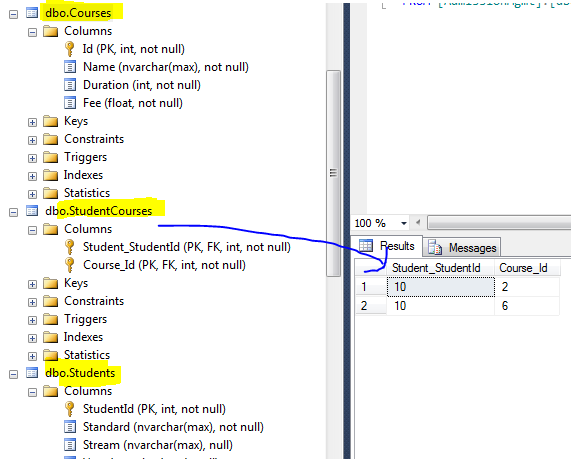Click the Indexes folder icon under dbo.Courses
The image size is (571, 459).
point(51,175)
